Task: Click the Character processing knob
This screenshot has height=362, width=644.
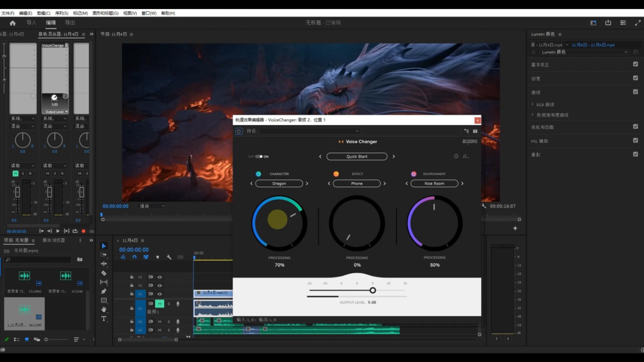Action: pos(279,223)
